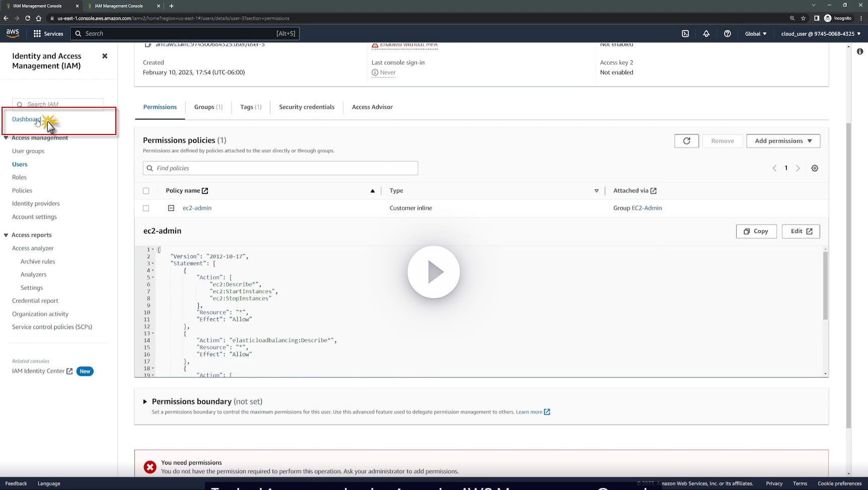868x490 pixels.
Task: Open the info panel icon
Action: tap(860, 51)
